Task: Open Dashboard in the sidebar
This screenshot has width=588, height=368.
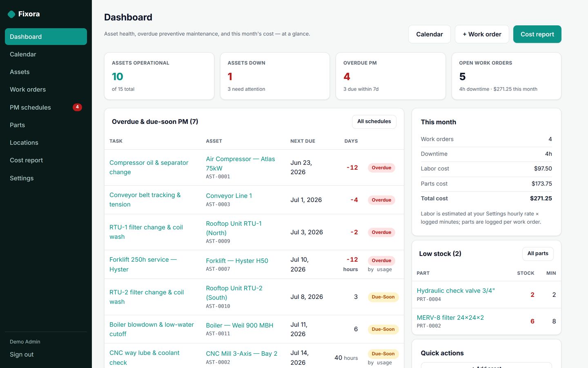Action: pyautogui.click(x=46, y=36)
